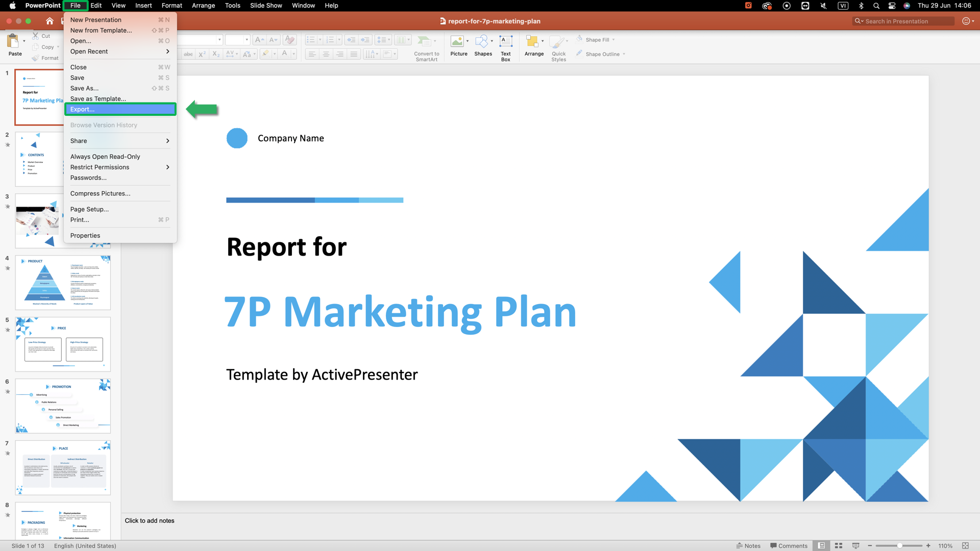Click the Search in Presentation field
The height and width of the screenshot is (551, 980).
pos(903,21)
